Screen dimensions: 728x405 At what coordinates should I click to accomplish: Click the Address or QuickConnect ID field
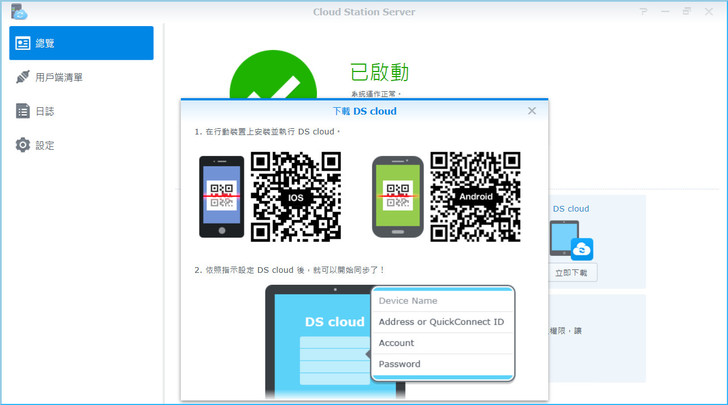tap(443, 322)
